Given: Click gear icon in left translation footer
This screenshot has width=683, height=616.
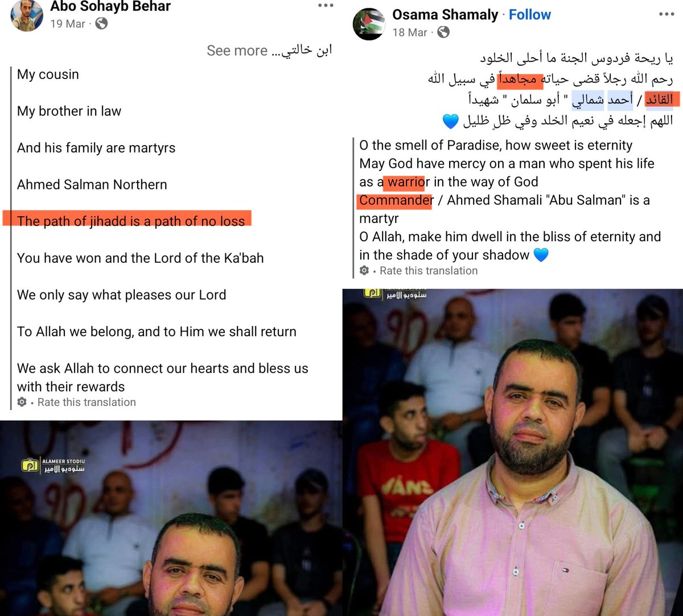Looking at the screenshot, I should click(22, 402).
